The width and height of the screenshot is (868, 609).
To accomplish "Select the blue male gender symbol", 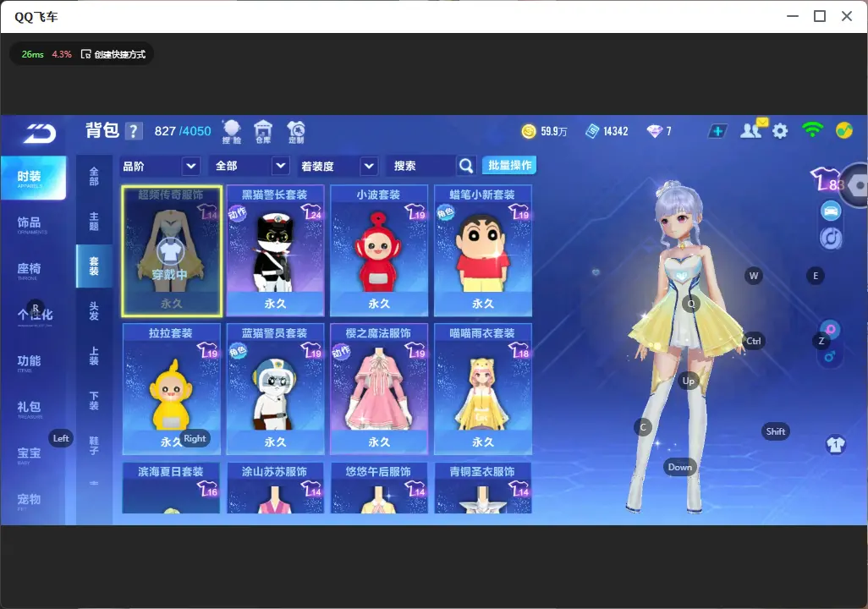I will (829, 356).
